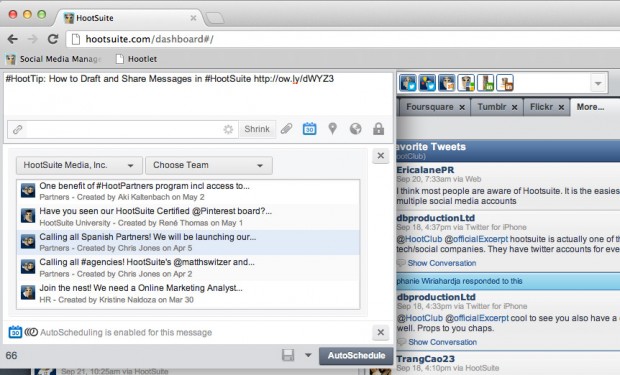Viewport: 620px width, 375px height.
Task: Open the first @HootClub mention link
Action: pyautogui.click(x=419, y=239)
